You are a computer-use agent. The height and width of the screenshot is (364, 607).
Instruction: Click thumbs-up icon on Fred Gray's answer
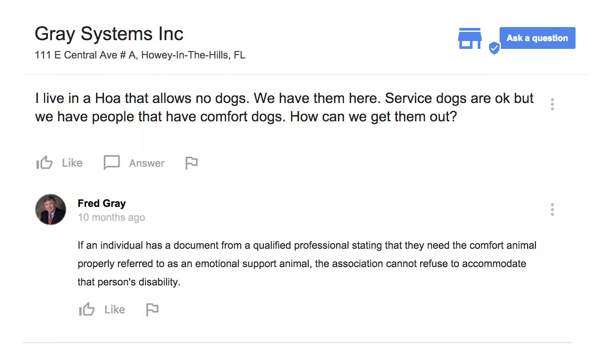pos(86,309)
